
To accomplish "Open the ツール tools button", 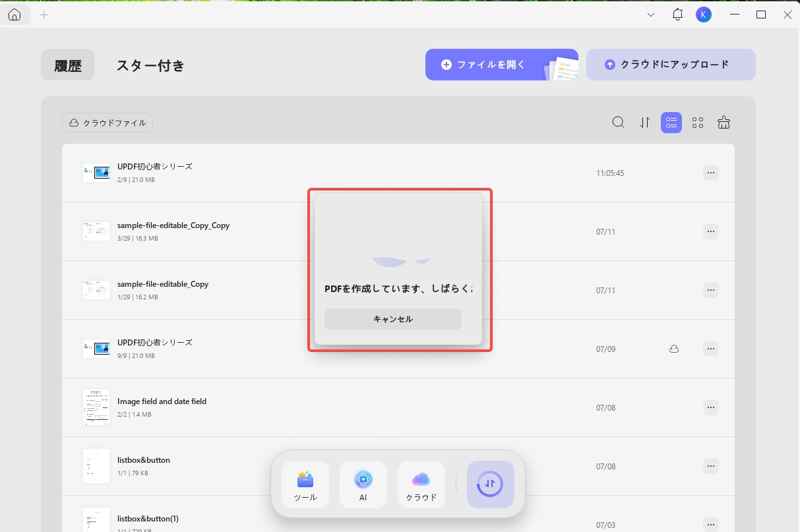I will click(305, 485).
